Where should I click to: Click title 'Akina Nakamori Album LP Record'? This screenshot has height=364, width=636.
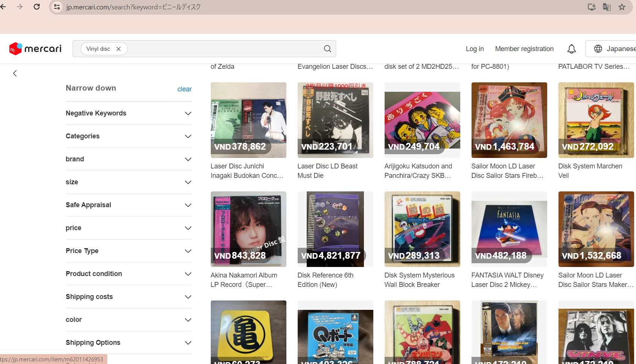coord(244,280)
